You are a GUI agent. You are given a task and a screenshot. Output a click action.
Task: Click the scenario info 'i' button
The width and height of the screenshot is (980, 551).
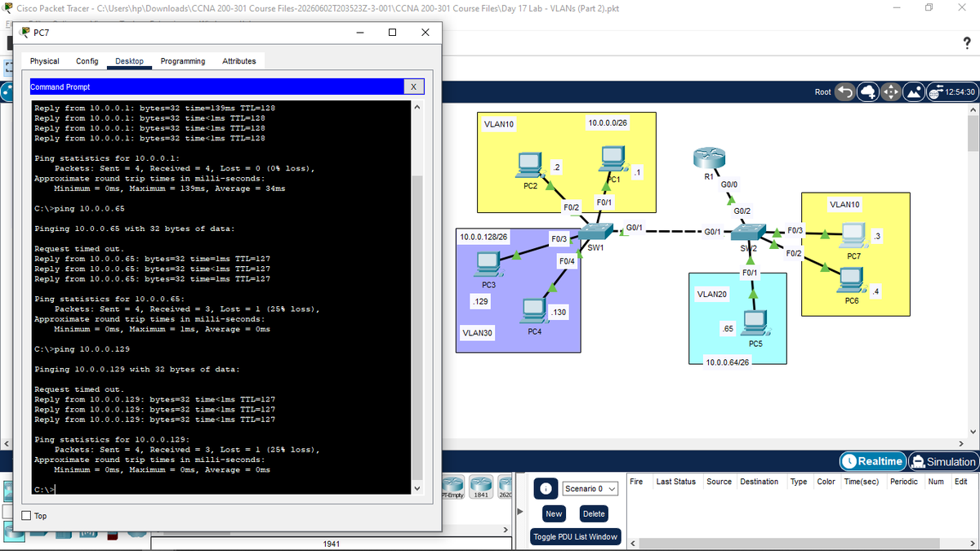tap(546, 488)
